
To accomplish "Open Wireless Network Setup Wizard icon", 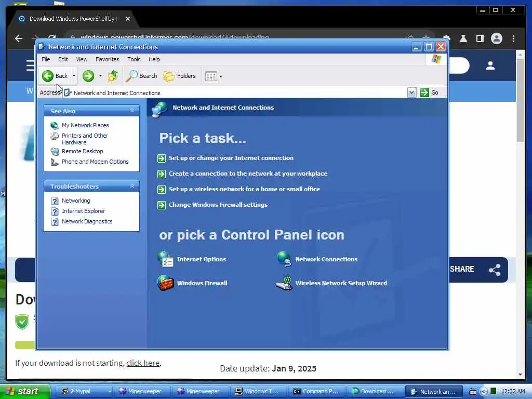I will click(284, 283).
